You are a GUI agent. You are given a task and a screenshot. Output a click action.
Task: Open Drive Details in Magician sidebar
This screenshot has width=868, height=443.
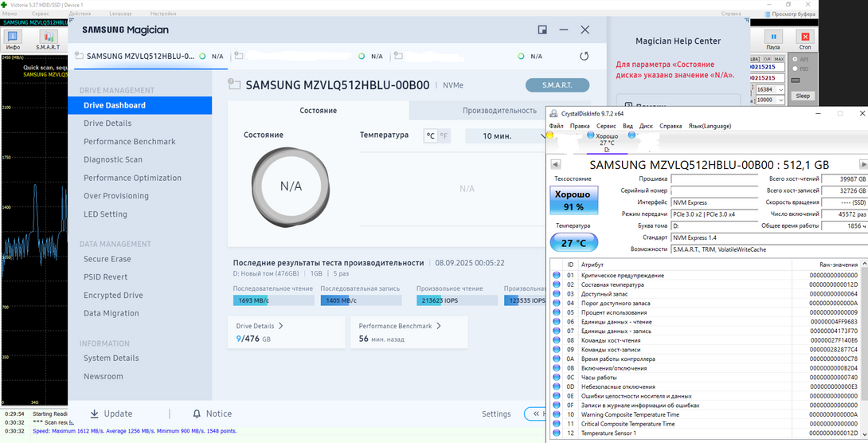108,123
